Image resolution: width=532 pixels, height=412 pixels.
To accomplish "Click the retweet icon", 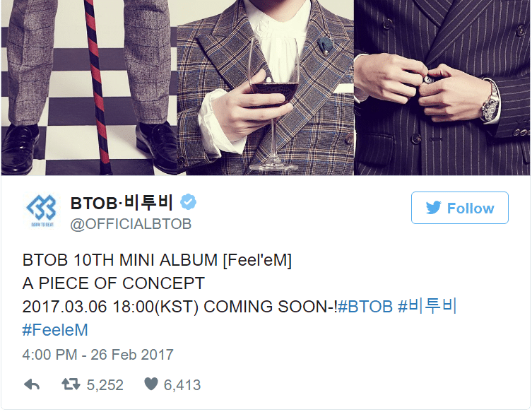I will pos(71,384).
